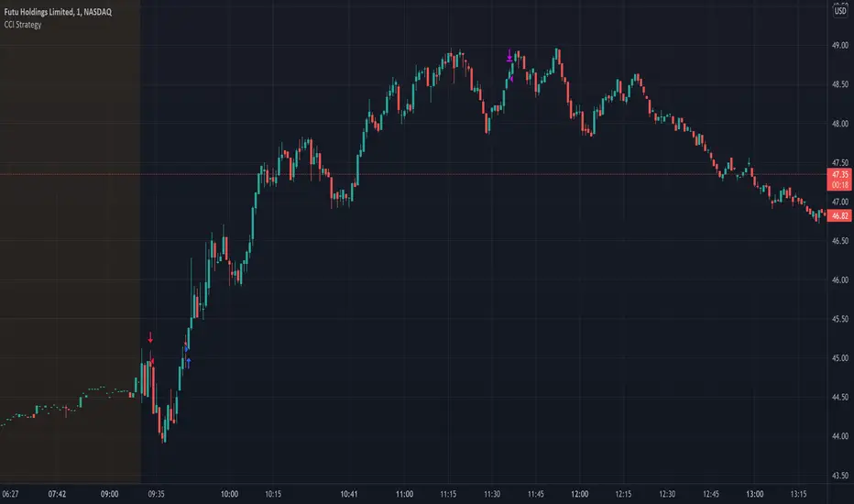Click the 47.35 countdown price label

[x=838, y=176]
